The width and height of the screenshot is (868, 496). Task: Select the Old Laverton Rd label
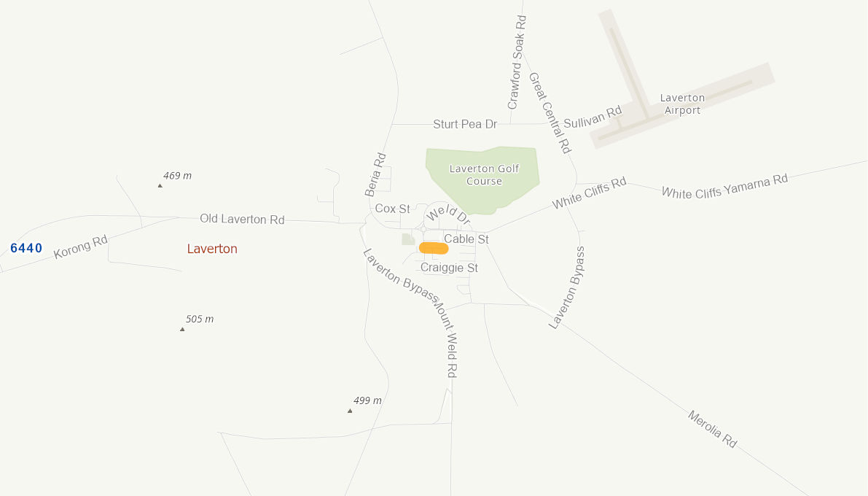pos(242,219)
